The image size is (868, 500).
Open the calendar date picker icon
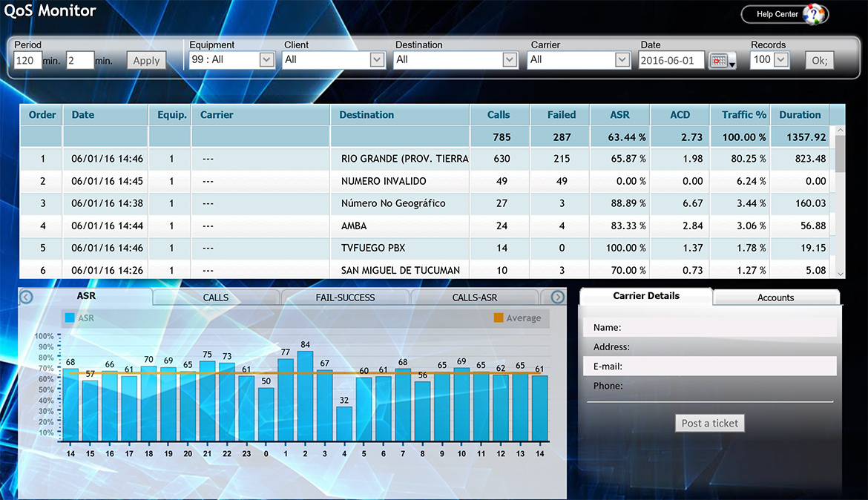(x=718, y=61)
